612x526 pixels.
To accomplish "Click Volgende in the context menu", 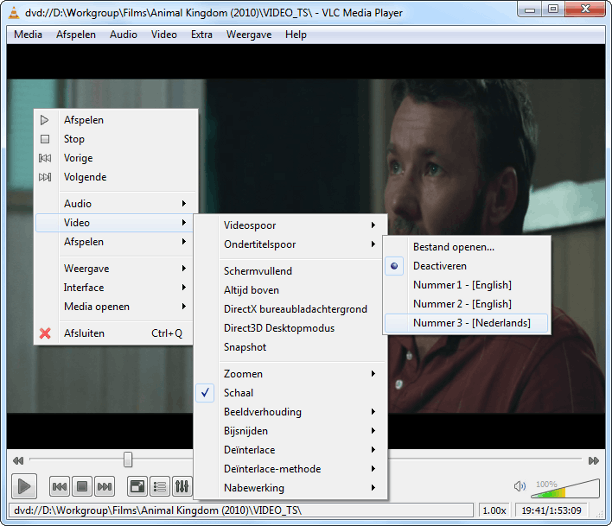I will tap(114, 177).
